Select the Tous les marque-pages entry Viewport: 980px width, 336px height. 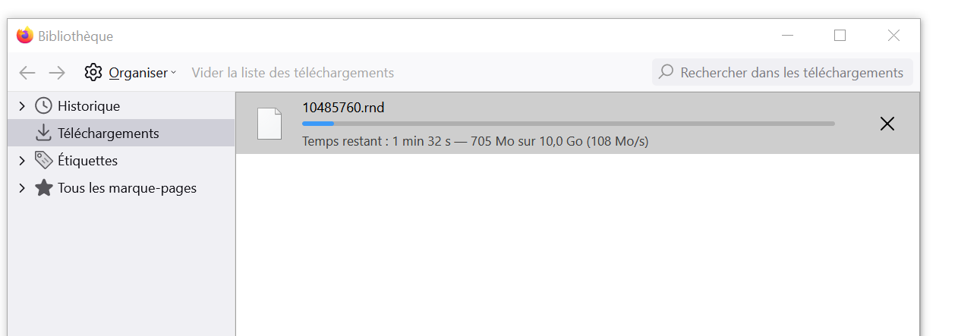click(121, 188)
